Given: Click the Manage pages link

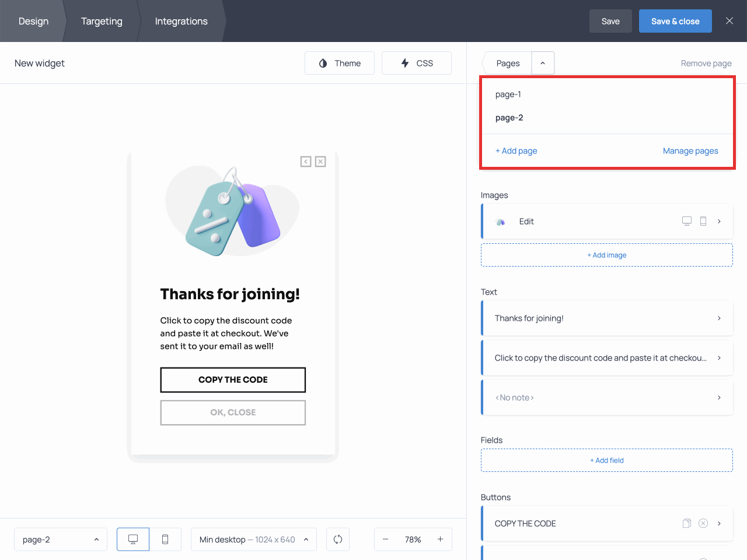Looking at the screenshot, I should pyautogui.click(x=690, y=151).
